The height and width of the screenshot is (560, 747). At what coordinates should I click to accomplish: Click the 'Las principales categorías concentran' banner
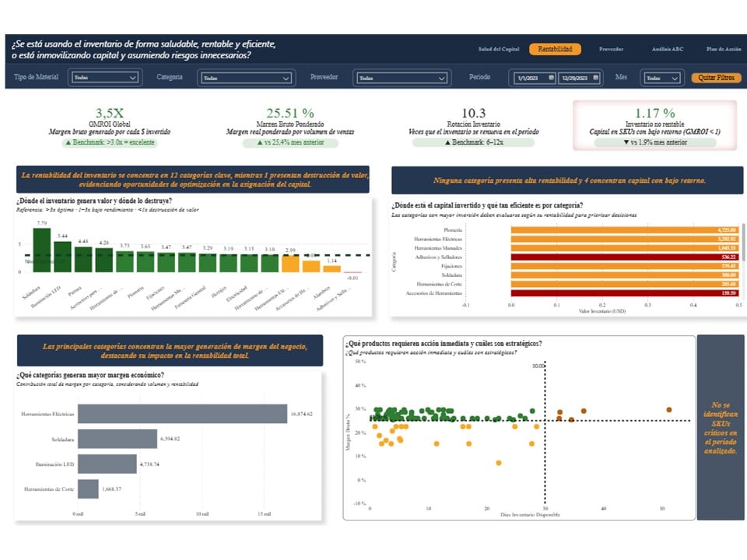pyautogui.click(x=170, y=351)
